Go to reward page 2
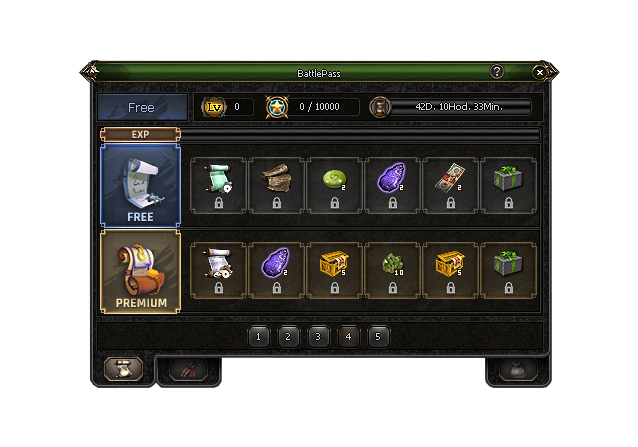This screenshot has width=638, height=447. tap(288, 337)
